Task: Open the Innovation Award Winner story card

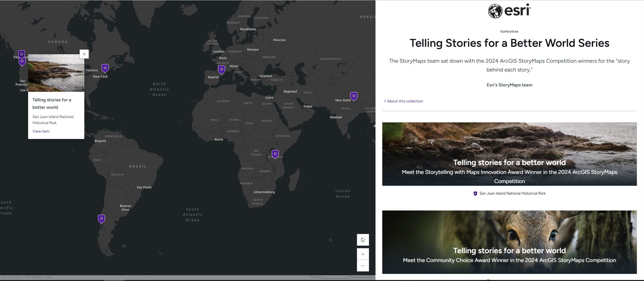Action: pyautogui.click(x=509, y=154)
